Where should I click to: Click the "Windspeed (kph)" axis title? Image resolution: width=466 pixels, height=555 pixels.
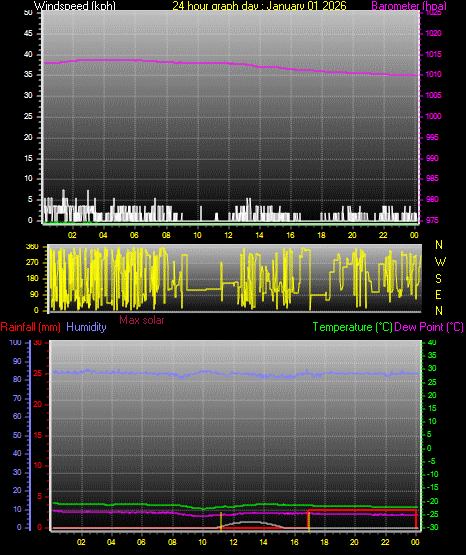(x=75, y=6)
